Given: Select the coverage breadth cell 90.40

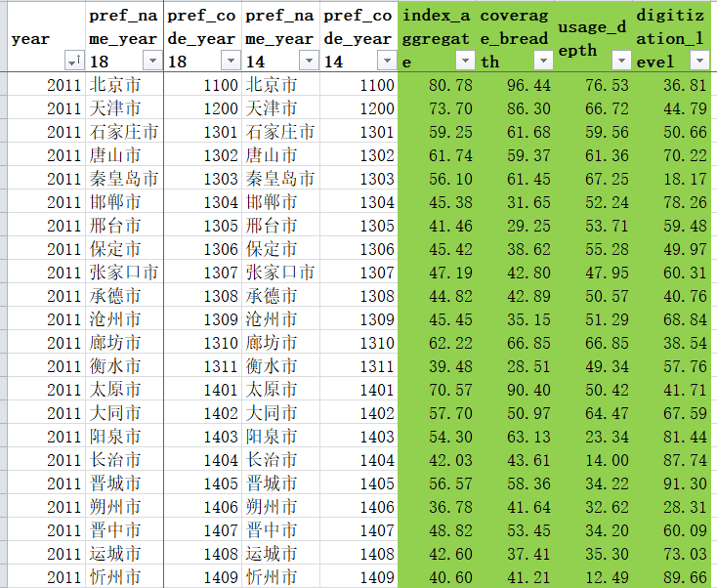Looking at the screenshot, I should (x=515, y=390).
